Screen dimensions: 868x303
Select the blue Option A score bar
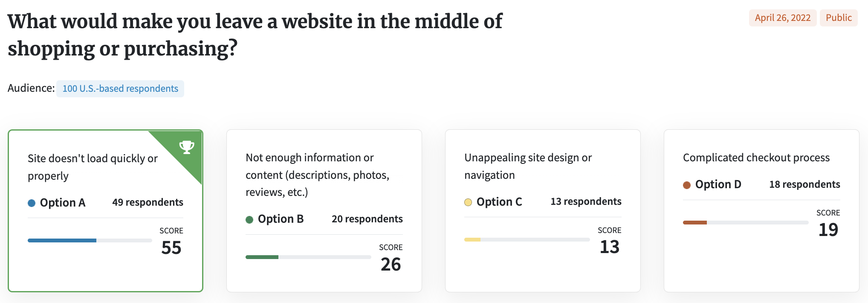pos(90,241)
